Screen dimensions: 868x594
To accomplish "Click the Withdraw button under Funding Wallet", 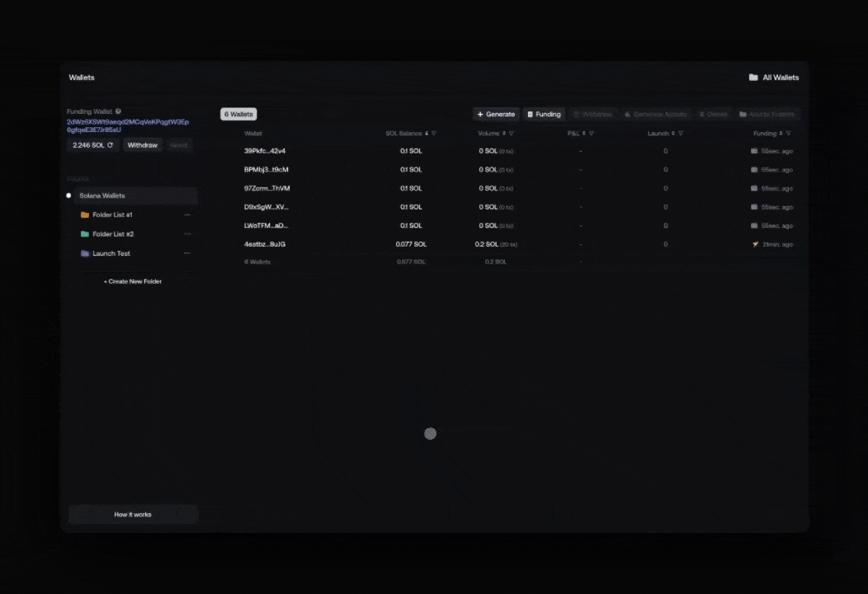I will (x=143, y=145).
